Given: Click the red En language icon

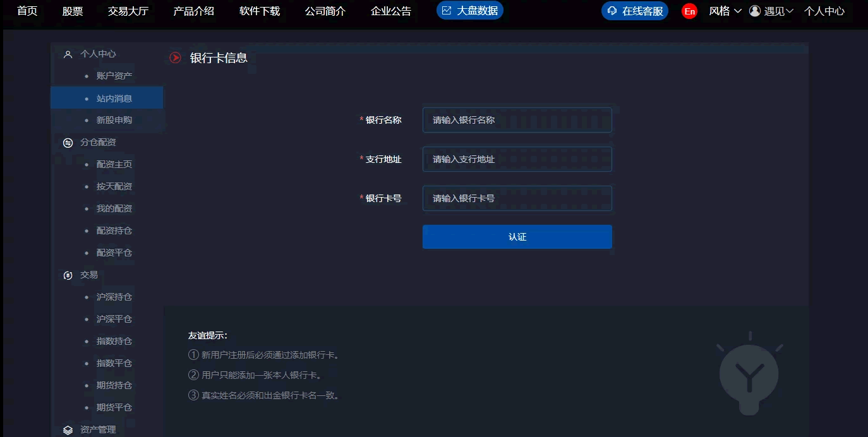Looking at the screenshot, I should pos(689,11).
